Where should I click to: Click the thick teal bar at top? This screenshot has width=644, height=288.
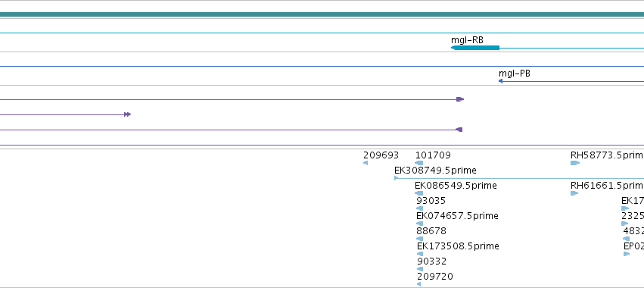tap(322, 15)
